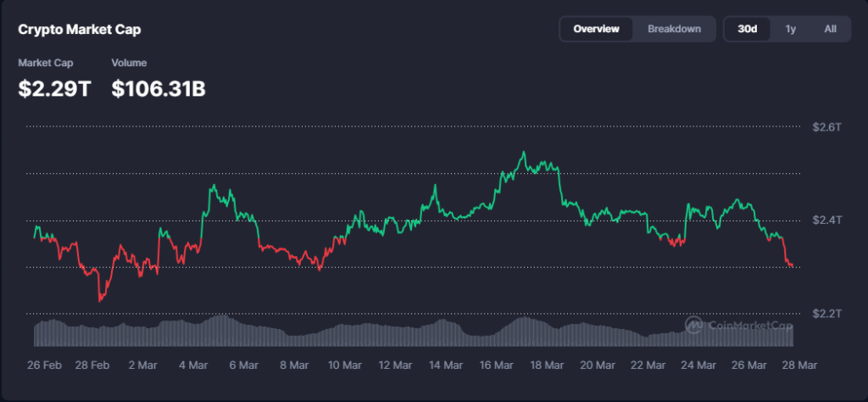Viewport: 868px width, 402px height.
Task: Click the 16 Mar date axis label
Action: [496, 365]
